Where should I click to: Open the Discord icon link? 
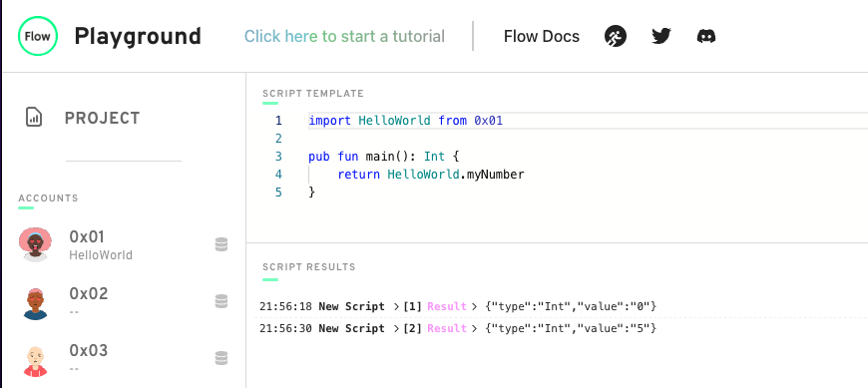(x=705, y=37)
